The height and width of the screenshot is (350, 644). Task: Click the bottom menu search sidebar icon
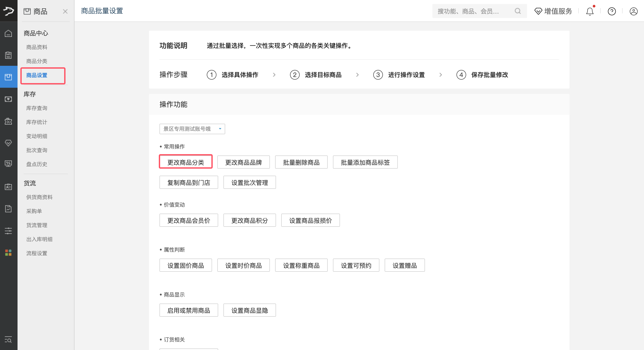coord(8,340)
